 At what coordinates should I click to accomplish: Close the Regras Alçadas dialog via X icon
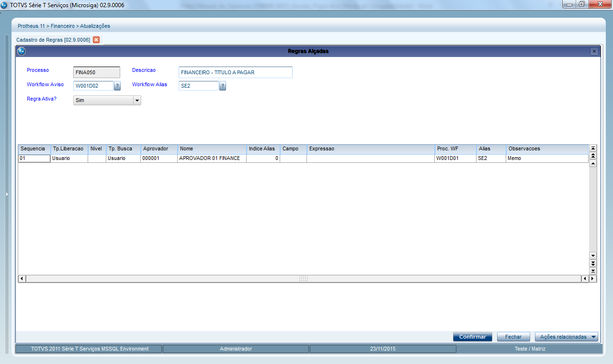click(594, 51)
